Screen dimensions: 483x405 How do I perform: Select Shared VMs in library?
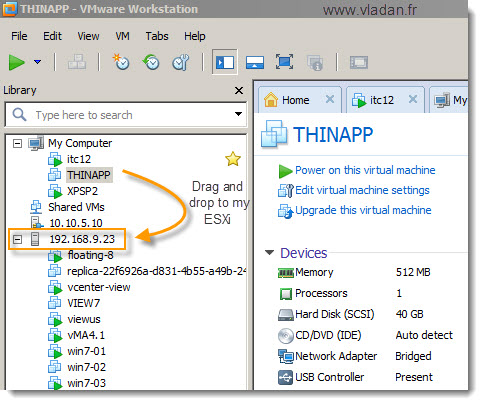tap(76, 207)
